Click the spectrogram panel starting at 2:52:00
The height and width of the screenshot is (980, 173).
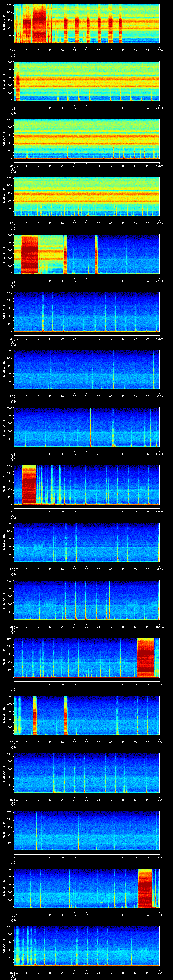pyautogui.click(x=87, y=197)
